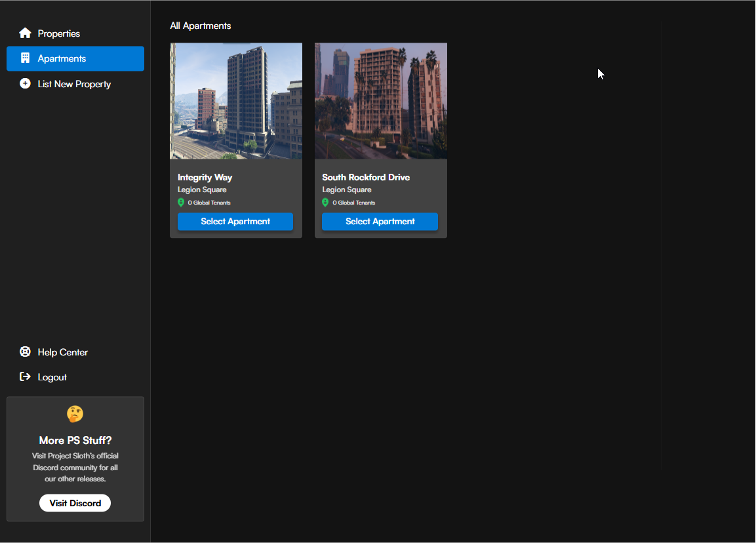
Task: Click the List New Property plus icon
Action: click(x=25, y=83)
